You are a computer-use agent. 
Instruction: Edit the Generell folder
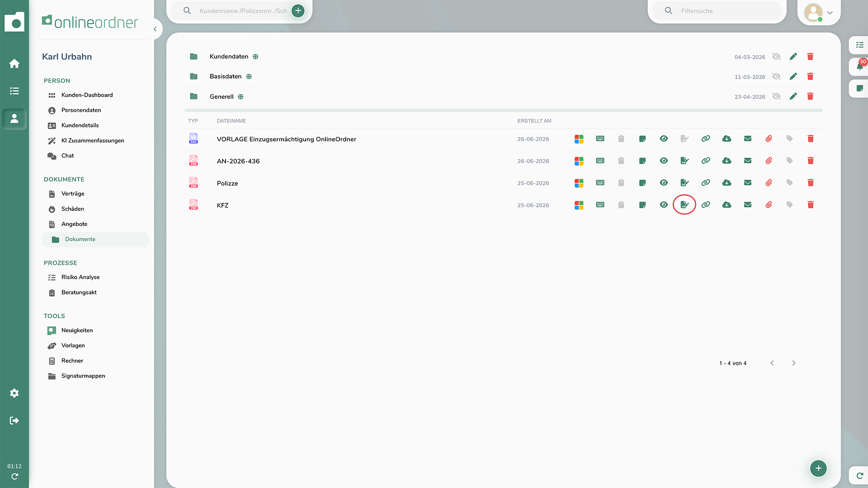pyautogui.click(x=793, y=96)
